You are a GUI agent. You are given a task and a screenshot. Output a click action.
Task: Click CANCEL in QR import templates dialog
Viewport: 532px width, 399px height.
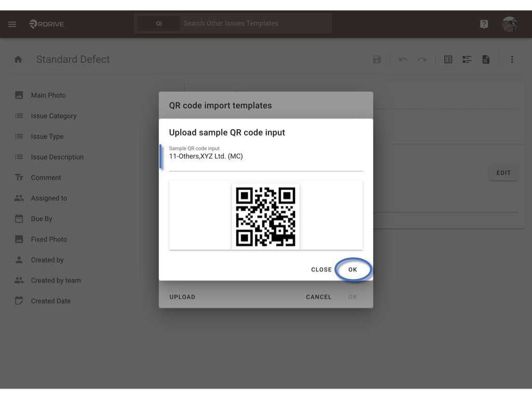coord(318,297)
